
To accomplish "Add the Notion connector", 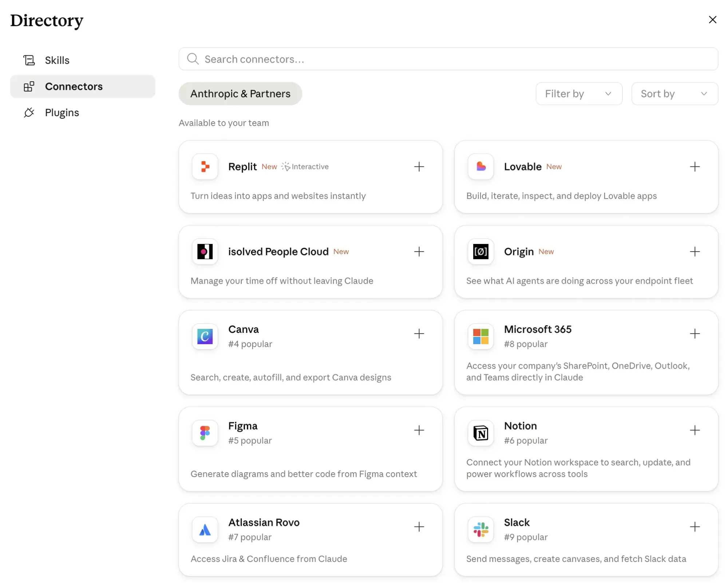I will [695, 430].
